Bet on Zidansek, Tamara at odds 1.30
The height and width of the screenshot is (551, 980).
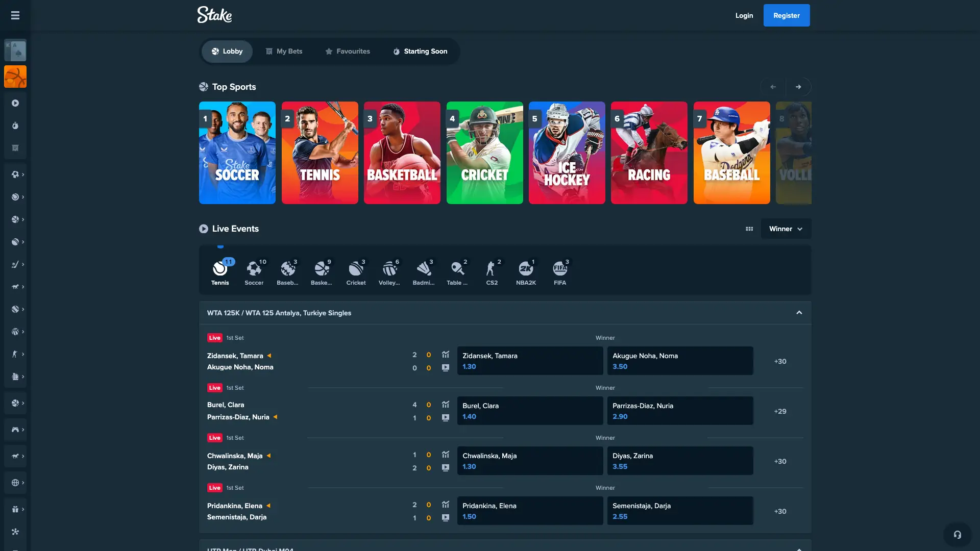(x=530, y=361)
